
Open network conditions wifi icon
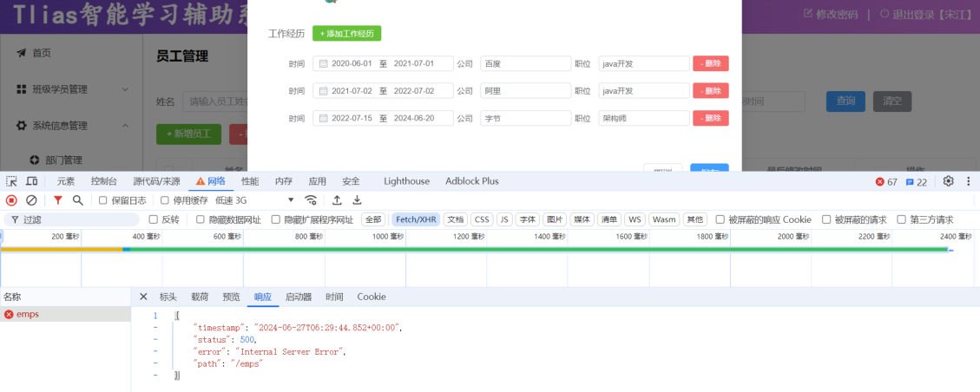pos(311,200)
